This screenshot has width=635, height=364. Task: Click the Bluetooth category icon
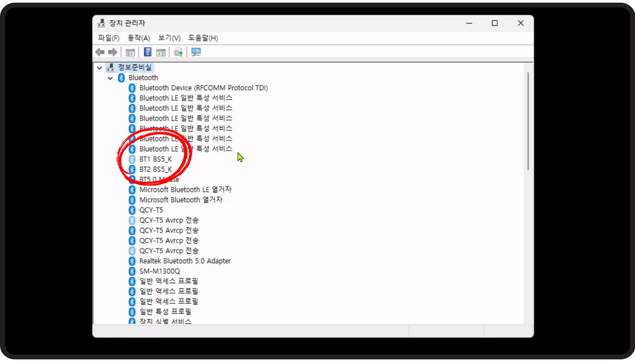tap(121, 78)
